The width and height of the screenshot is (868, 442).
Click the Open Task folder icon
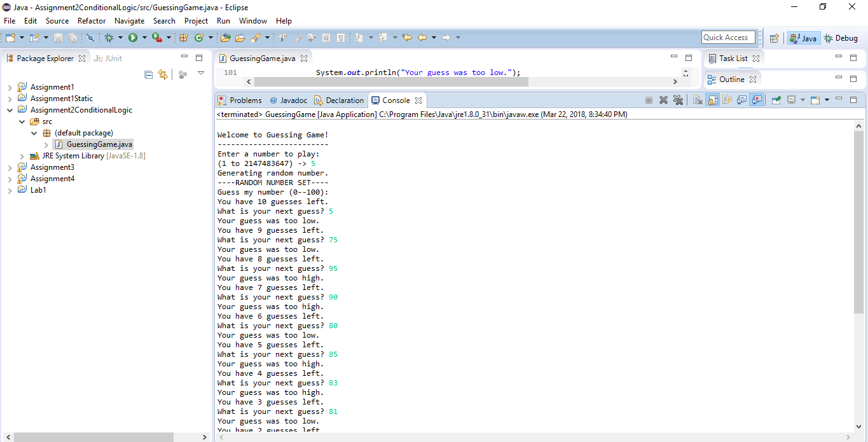[x=240, y=38]
